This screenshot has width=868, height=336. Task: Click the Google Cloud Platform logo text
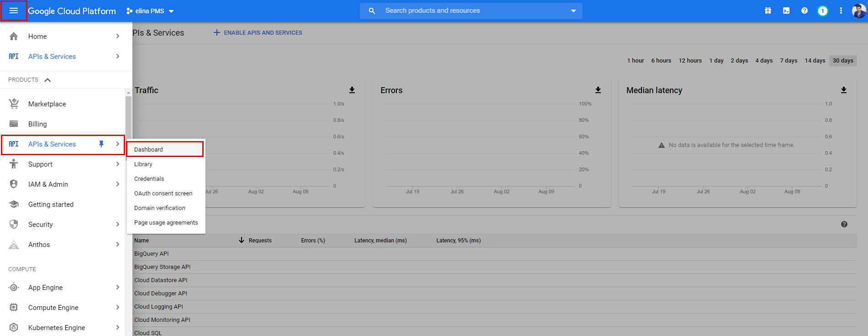72,11
